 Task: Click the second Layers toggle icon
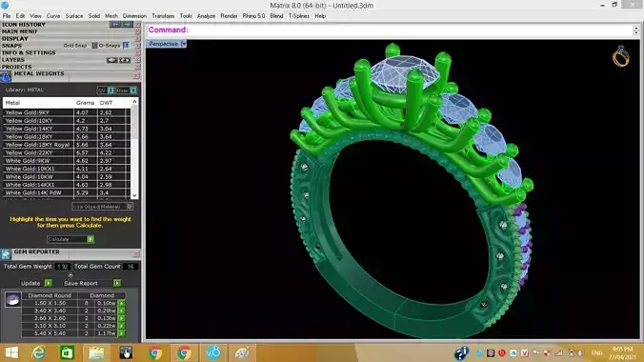125,60
